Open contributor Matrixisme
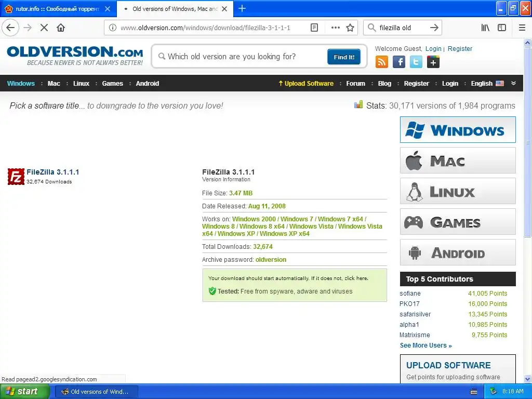This screenshot has width=532, height=399. (415, 335)
